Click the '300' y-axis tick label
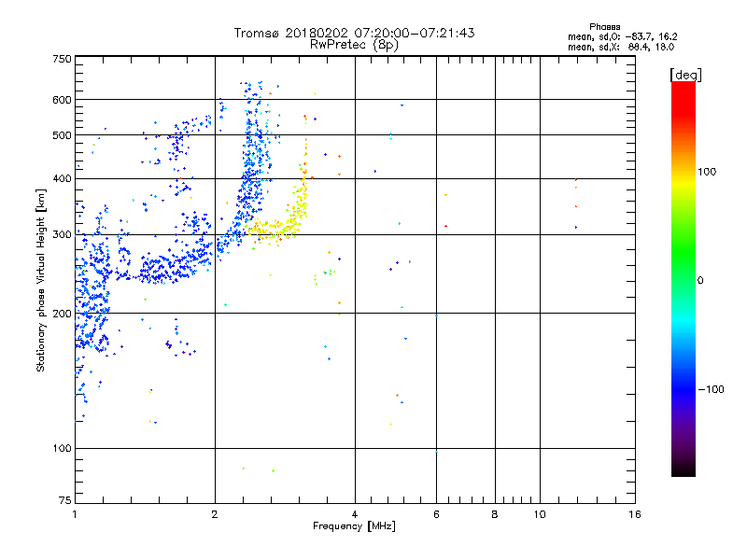This screenshot has width=747, height=560. [x=62, y=235]
